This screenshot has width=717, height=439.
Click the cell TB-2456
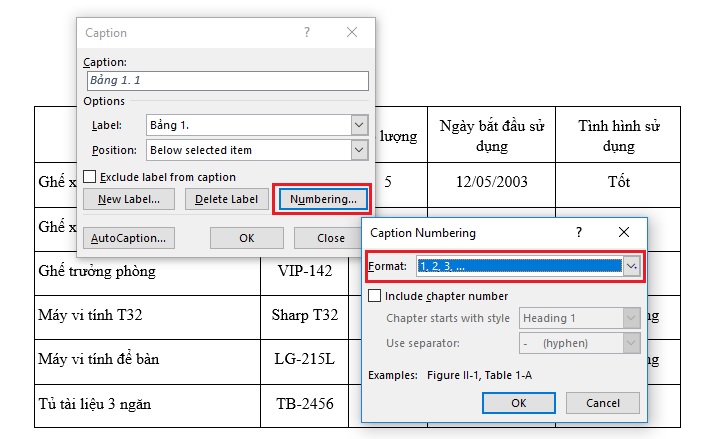[305, 404]
